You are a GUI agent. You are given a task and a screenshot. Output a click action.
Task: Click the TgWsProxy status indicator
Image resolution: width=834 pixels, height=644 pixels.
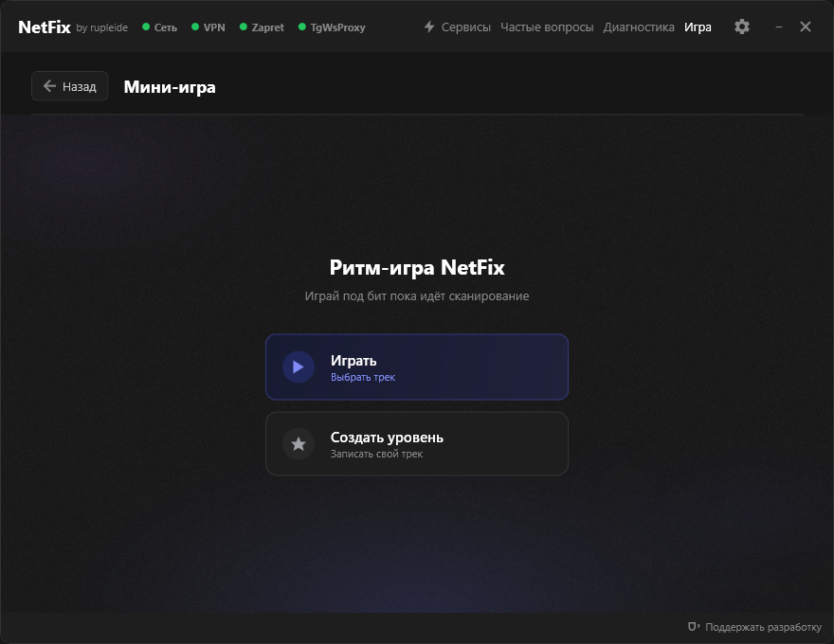(x=332, y=27)
